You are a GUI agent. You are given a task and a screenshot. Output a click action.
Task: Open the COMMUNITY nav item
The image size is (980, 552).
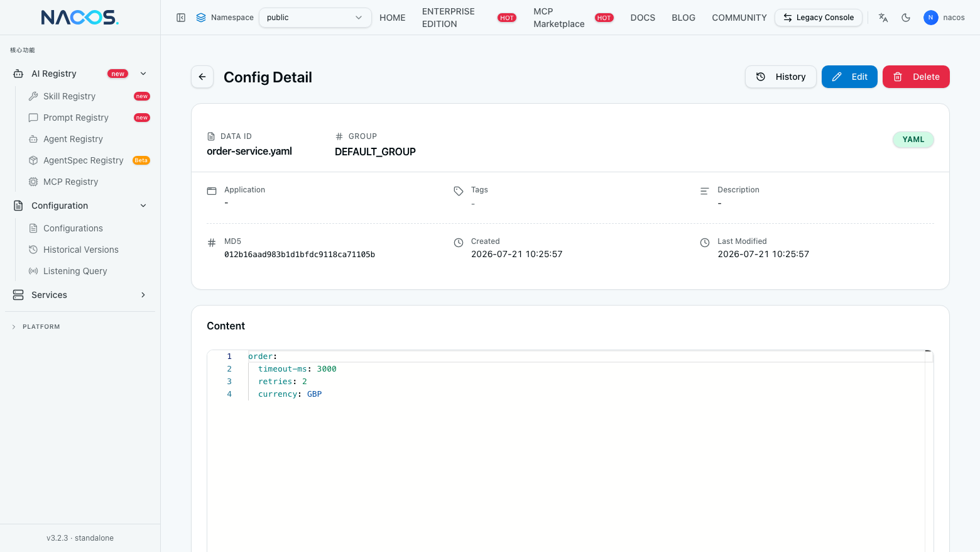tap(739, 18)
